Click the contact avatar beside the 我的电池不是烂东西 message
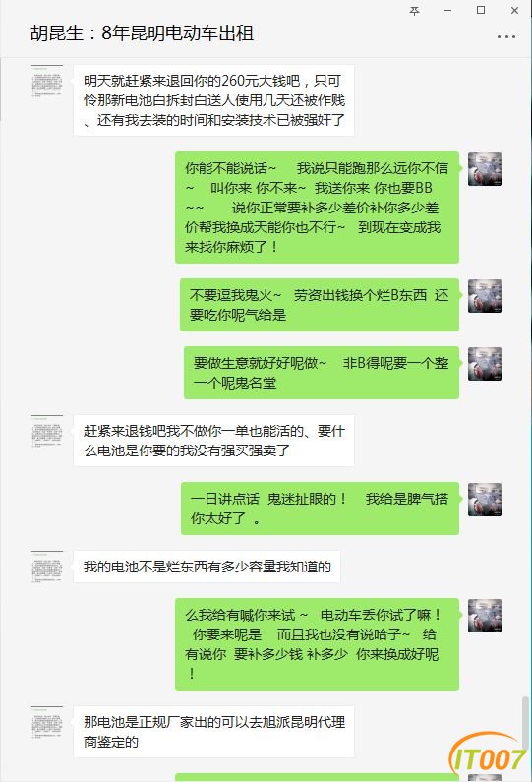The height and width of the screenshot is (782, 532). tap(47, 567)
